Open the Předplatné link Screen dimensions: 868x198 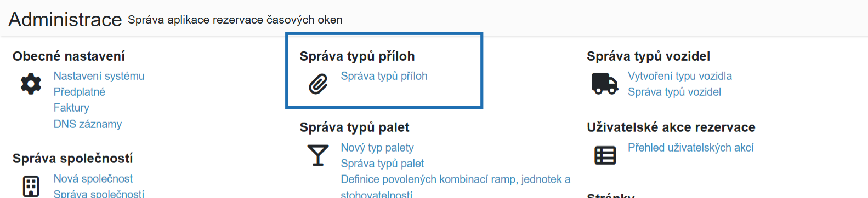pos(79,92)
